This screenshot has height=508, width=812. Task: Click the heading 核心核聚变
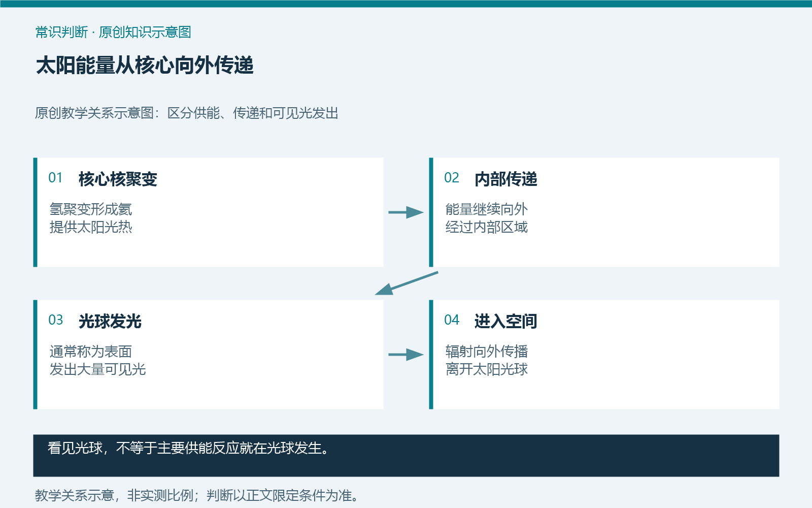coord(118,179)
